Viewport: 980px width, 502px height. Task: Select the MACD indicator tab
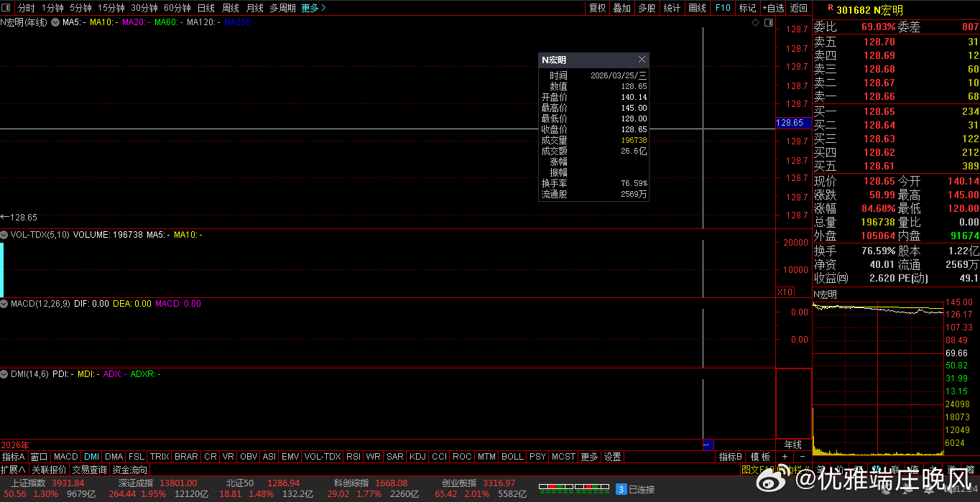point(65,457)
